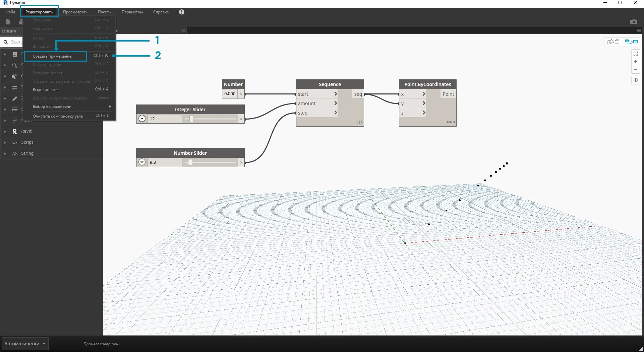
Task: Click the String Ab category icon
Action: 15,154
